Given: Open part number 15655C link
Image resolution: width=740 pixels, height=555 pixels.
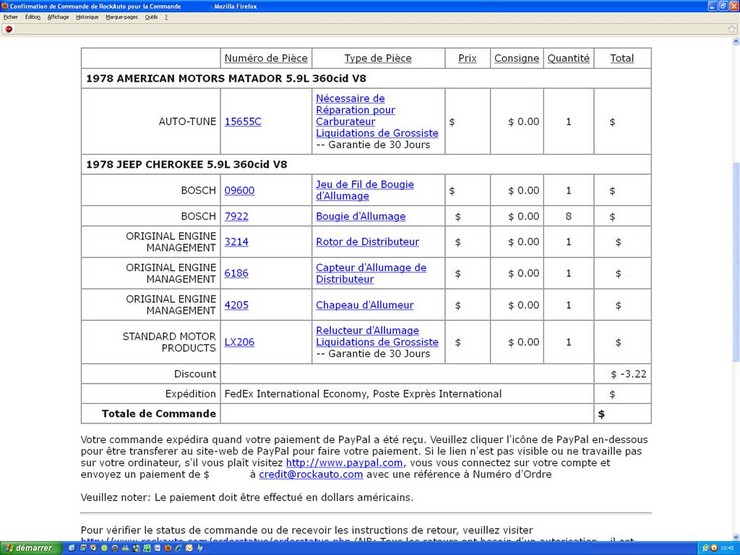Looking at the screenshot, I should (243, 121).
